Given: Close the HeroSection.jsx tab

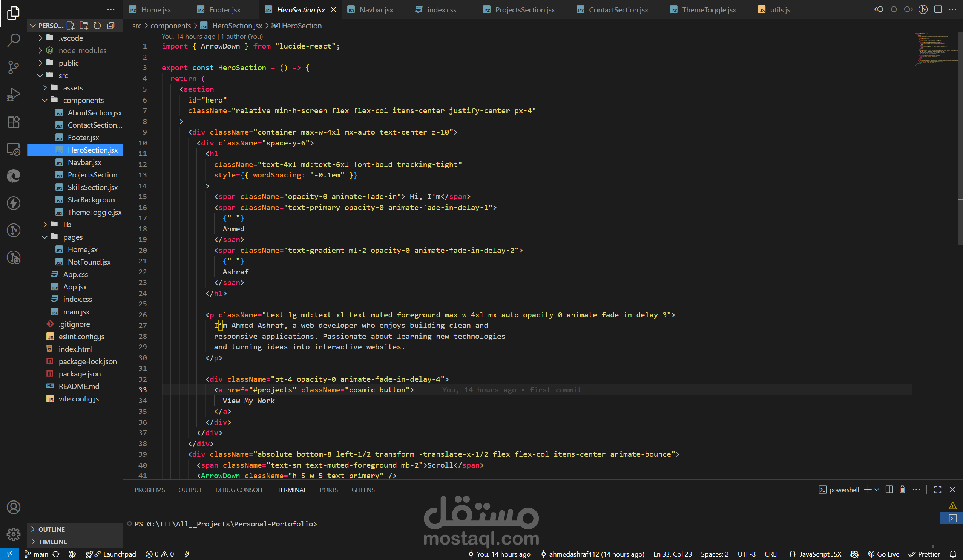Looking at the screenshot, I should [334, 9].
